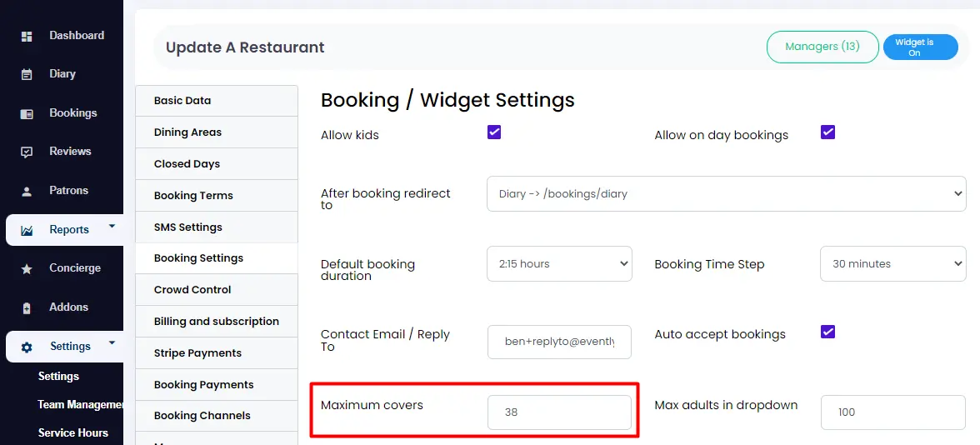Collapse the Settings menu arrow
Viewport: 980px width, 445px height.
112,342
